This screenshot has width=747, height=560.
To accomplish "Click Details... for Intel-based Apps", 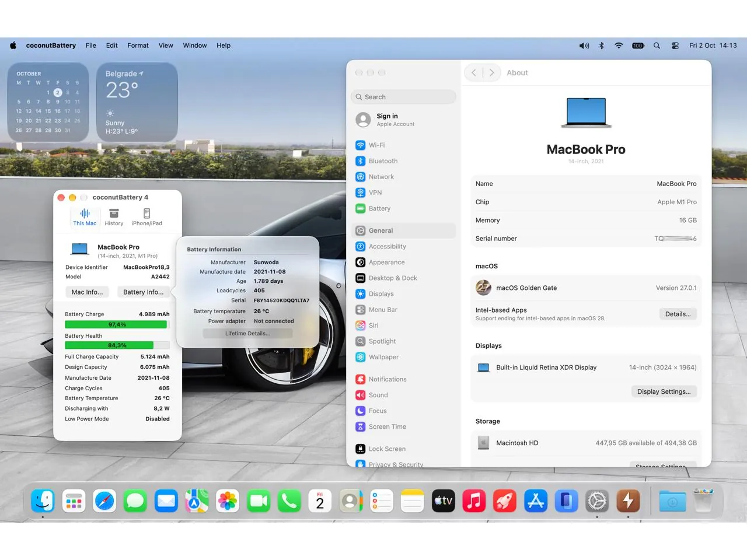I will [678, 314].
